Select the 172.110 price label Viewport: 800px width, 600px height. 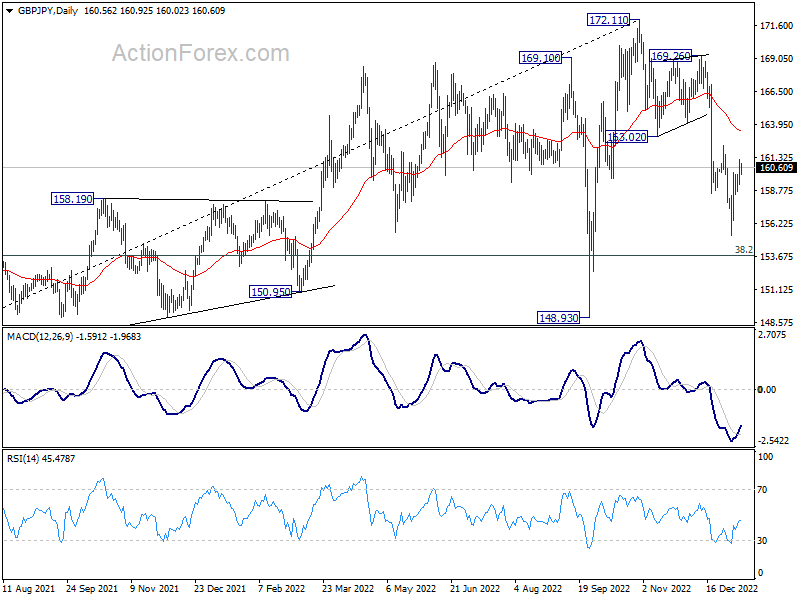pyautogui.click(x=608, y=20)
